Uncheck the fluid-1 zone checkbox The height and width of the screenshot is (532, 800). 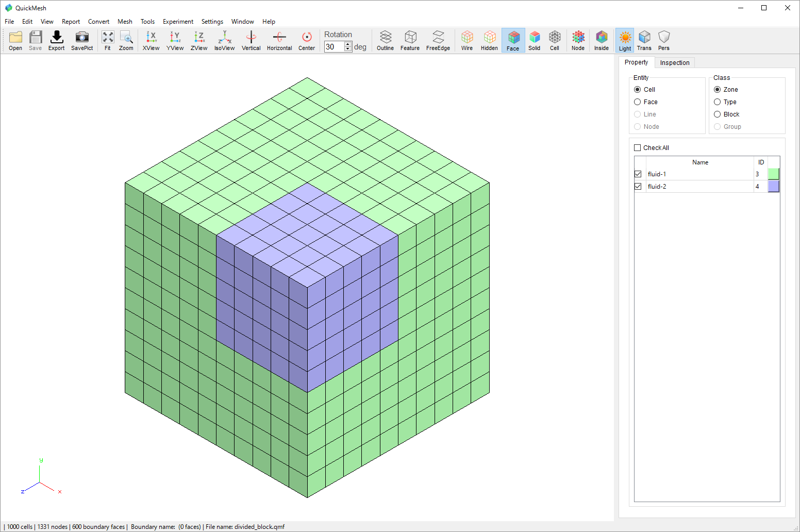click(638, 174)
